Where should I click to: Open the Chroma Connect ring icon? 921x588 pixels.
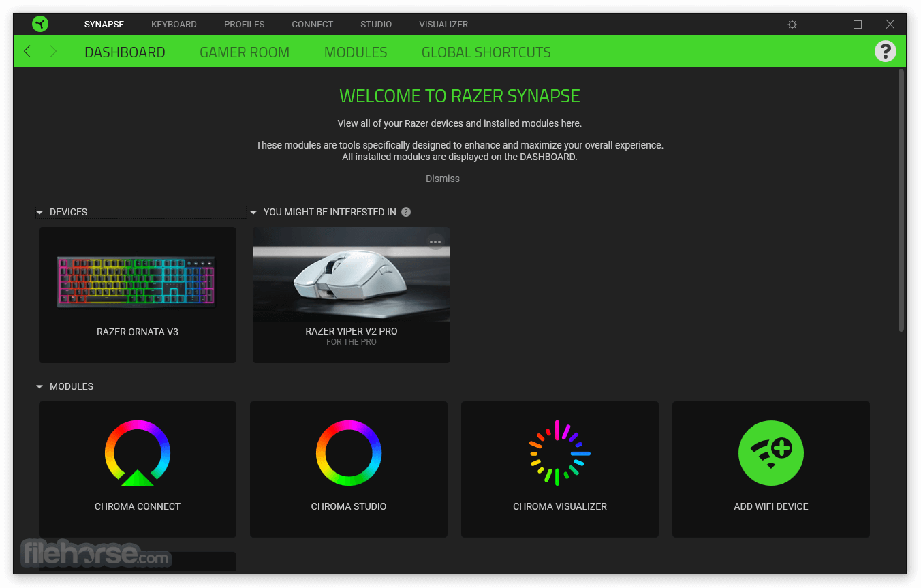click(x=138, y=453)
